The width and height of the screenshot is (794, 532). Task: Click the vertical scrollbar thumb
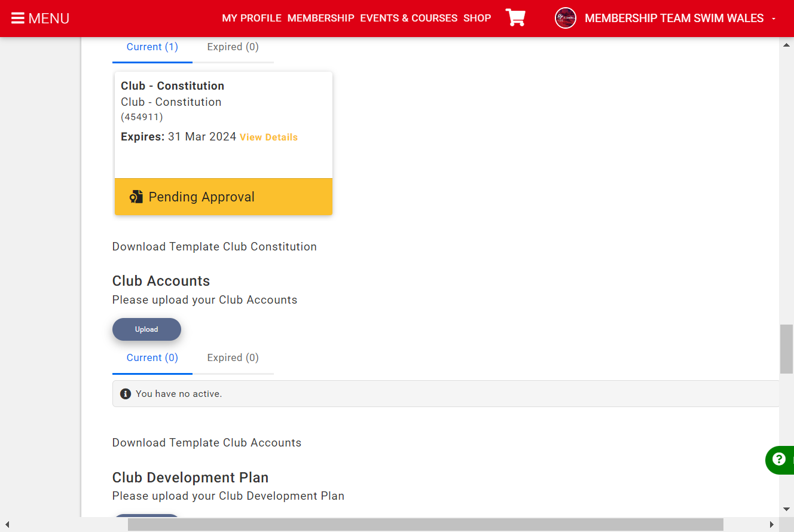click(x=787, y=349)
